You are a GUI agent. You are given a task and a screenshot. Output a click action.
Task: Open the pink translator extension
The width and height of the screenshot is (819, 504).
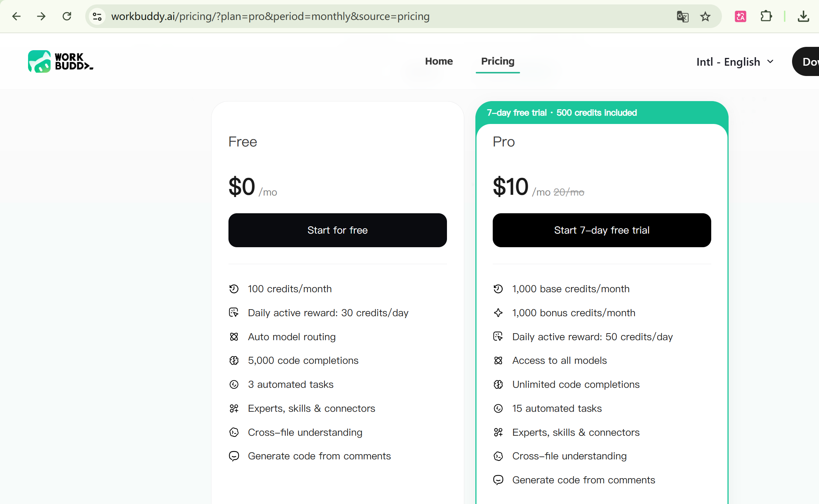click(x=740, y=16)
